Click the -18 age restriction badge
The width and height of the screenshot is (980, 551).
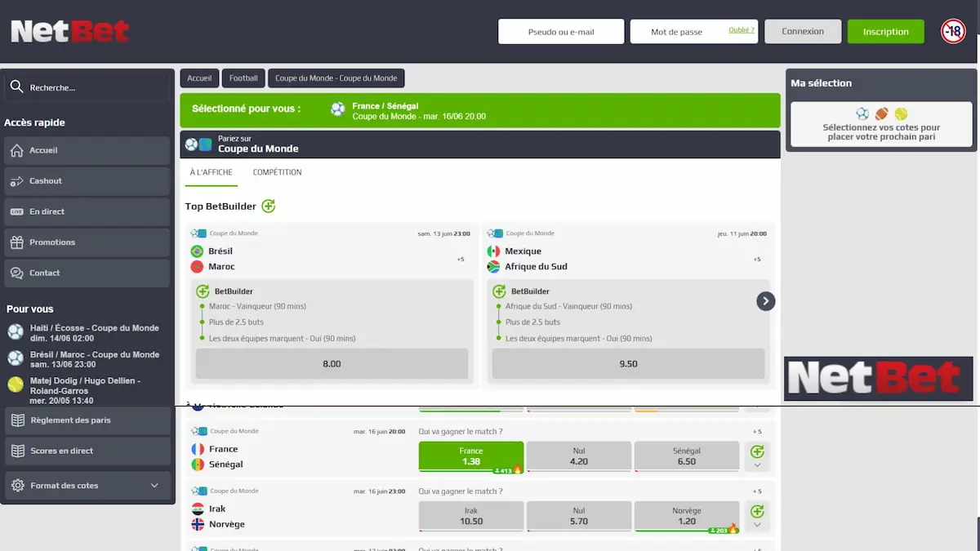pos(953,32)
